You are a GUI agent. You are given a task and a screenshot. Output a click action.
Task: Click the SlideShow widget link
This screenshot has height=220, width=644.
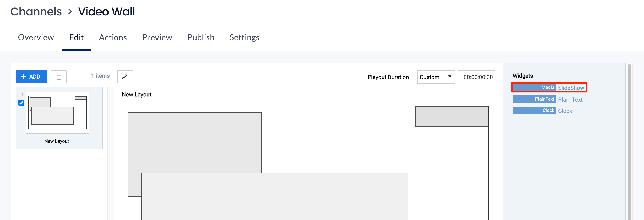[571, 88]
